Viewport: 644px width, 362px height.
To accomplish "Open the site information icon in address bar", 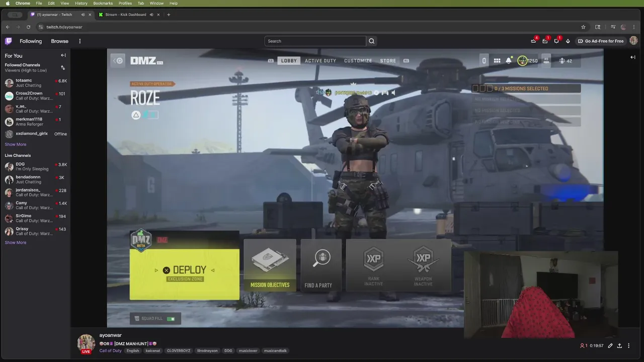I will click(41, 27).
